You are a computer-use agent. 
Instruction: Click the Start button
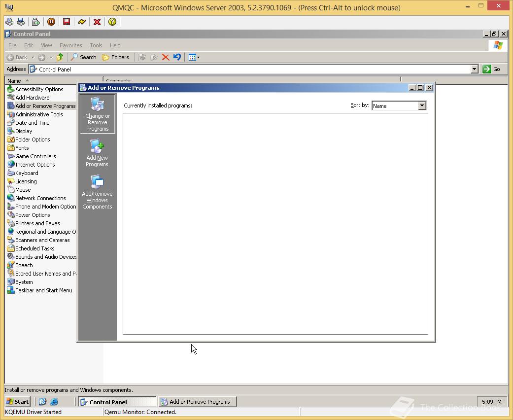(18, 402)
